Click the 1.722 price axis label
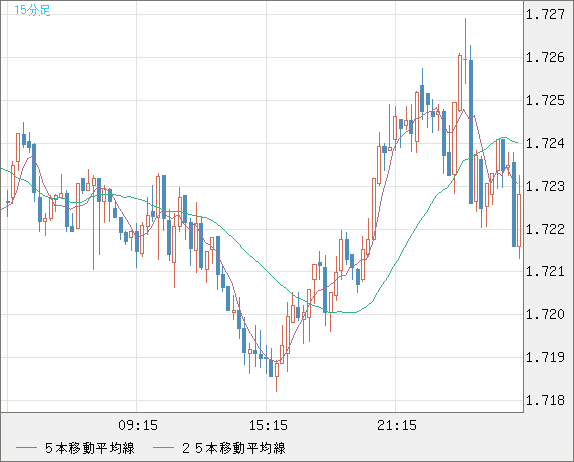The height and width of the screenshot is (462, 574). click(x=545, y=229)
